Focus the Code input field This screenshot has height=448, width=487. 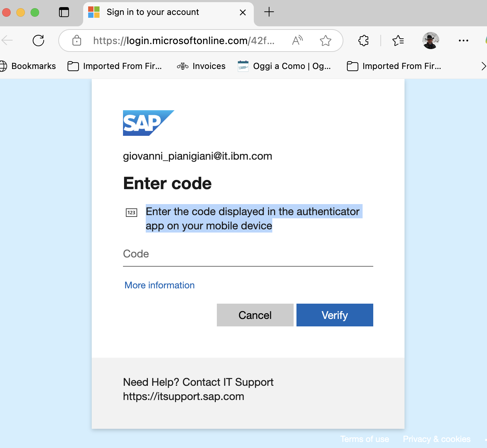(248, 254)
